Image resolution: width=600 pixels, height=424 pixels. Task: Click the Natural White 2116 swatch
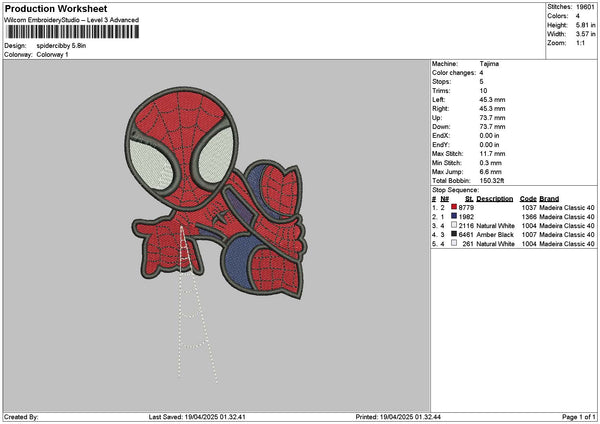[454, 225]
